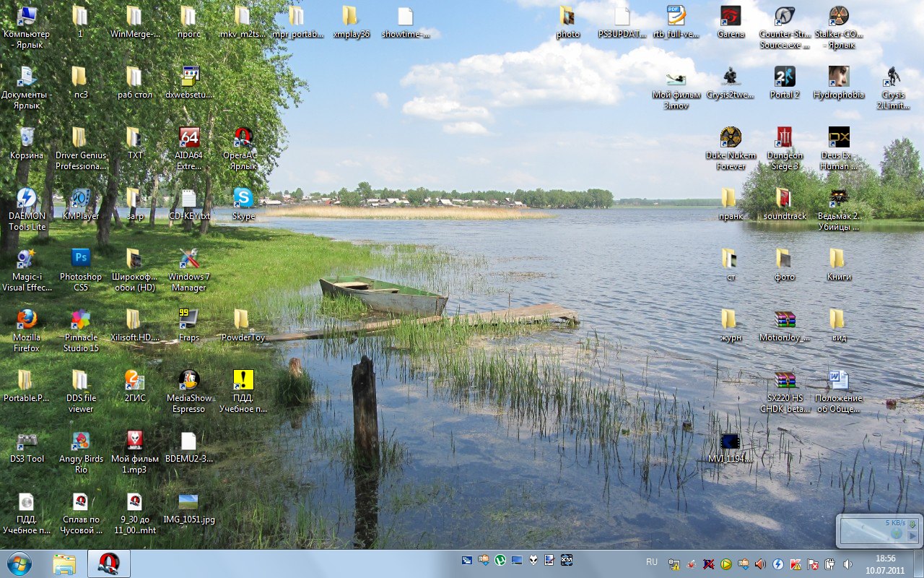Select the CD KEY.txt file

click(189, 204)
